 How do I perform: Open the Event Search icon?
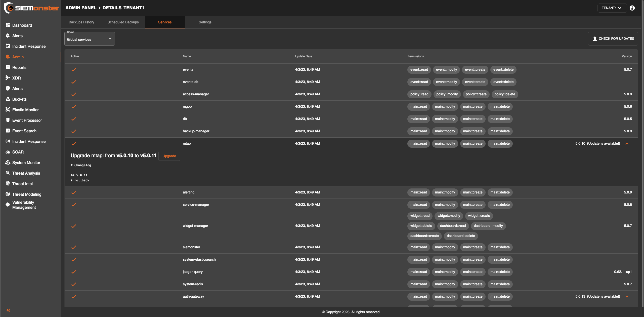click(8, 131)
